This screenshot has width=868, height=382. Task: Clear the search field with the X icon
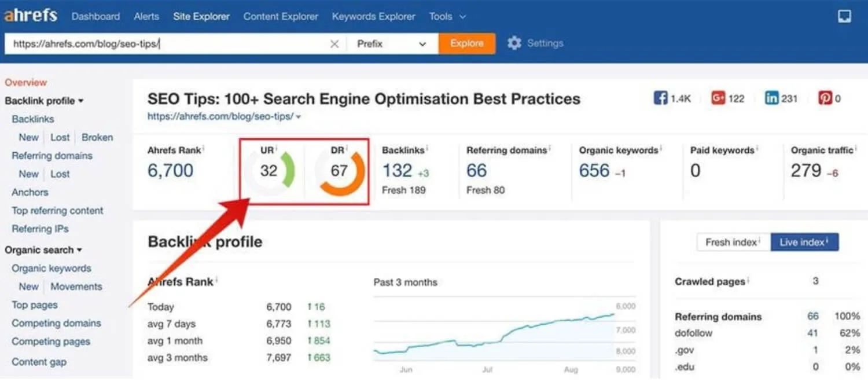334,43
